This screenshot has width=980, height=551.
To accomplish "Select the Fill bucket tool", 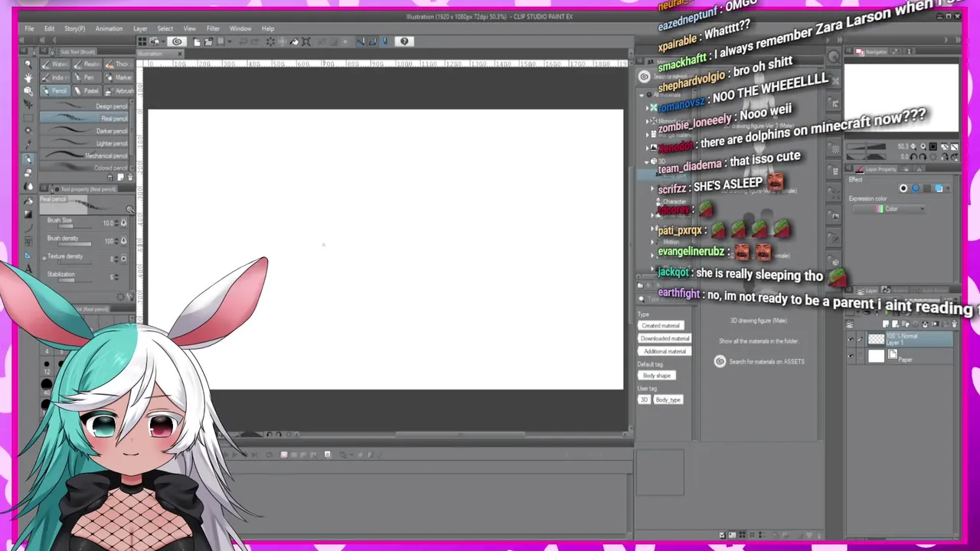I will pyautogui.click(x=28, y=200).
